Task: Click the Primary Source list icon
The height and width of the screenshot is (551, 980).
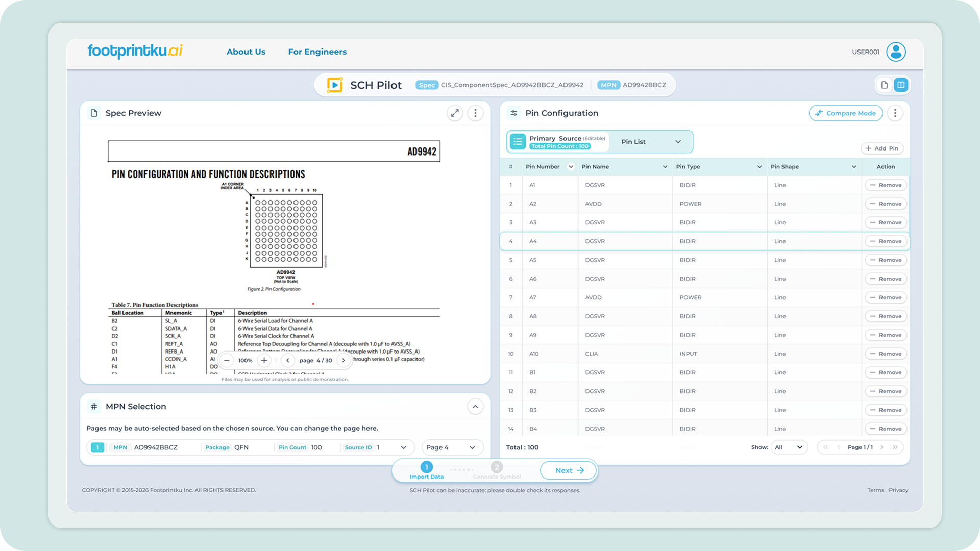Action: [x=518, y=141]
